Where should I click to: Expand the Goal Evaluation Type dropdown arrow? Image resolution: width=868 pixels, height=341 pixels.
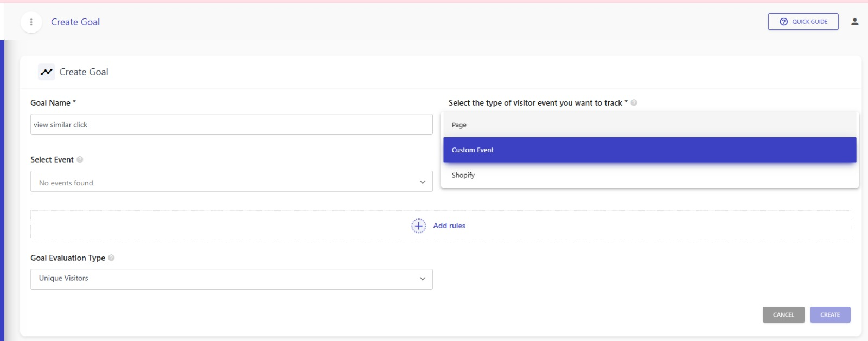click(x=422, y=279)
